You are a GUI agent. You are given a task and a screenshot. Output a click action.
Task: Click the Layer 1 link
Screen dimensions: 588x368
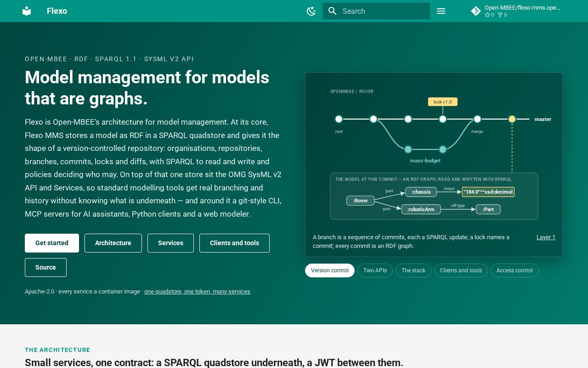point(546,237)
